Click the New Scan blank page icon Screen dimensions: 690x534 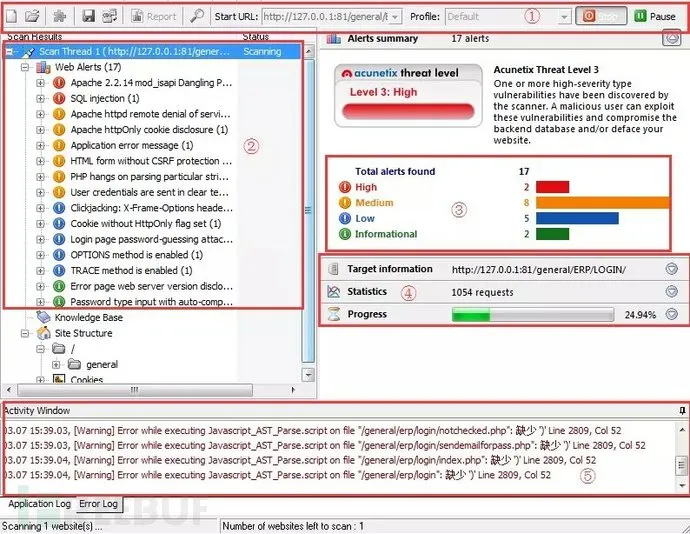(x=11, y=17)
